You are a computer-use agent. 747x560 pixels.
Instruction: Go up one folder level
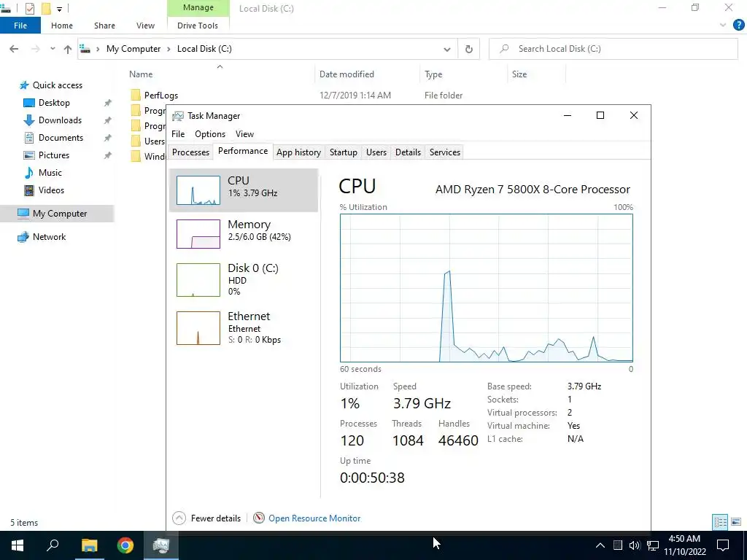68,49
